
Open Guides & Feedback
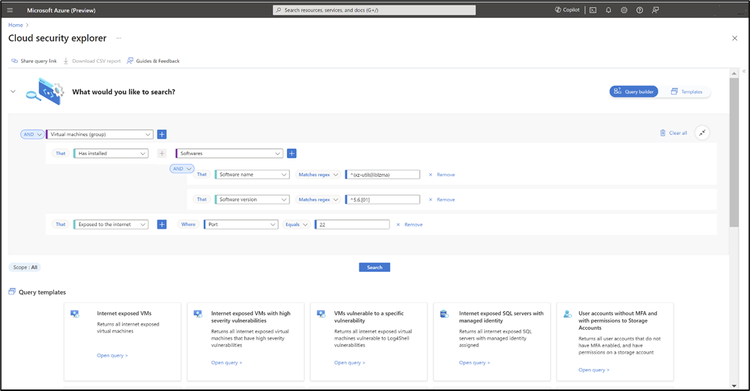(153, 61)
